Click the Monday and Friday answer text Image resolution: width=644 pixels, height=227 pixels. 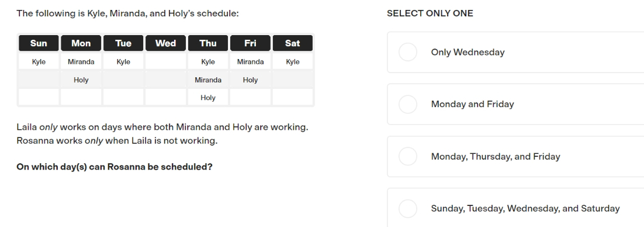point(472,104)
